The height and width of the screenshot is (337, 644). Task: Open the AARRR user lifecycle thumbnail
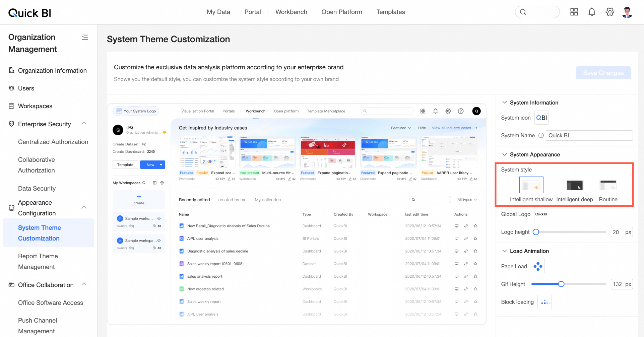[x=449, y=152]
